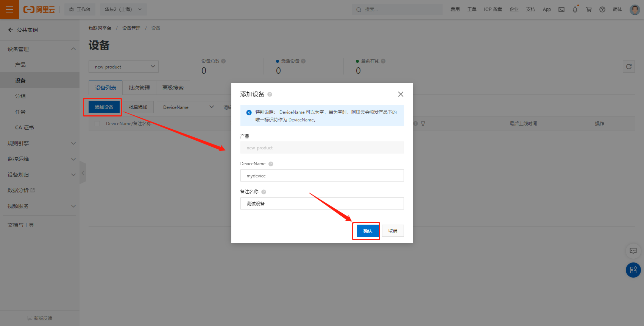The height and width of the screenshot is (326, 644).
Task: Click help icon next to 添加设备 title
Action: click(x=270, y=95)
